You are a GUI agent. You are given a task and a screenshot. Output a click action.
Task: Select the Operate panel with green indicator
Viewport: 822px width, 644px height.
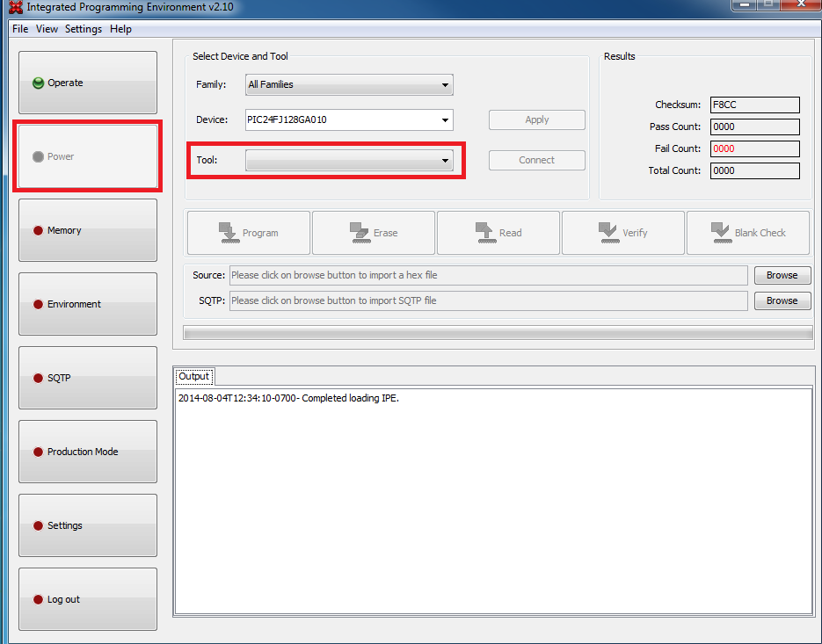(x=88, y=83)
